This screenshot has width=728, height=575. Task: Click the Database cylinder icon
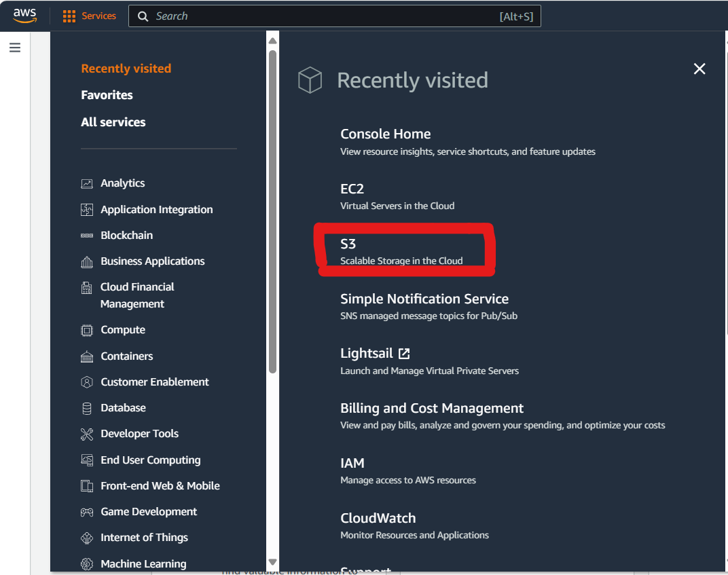click(x=87, y=408)
